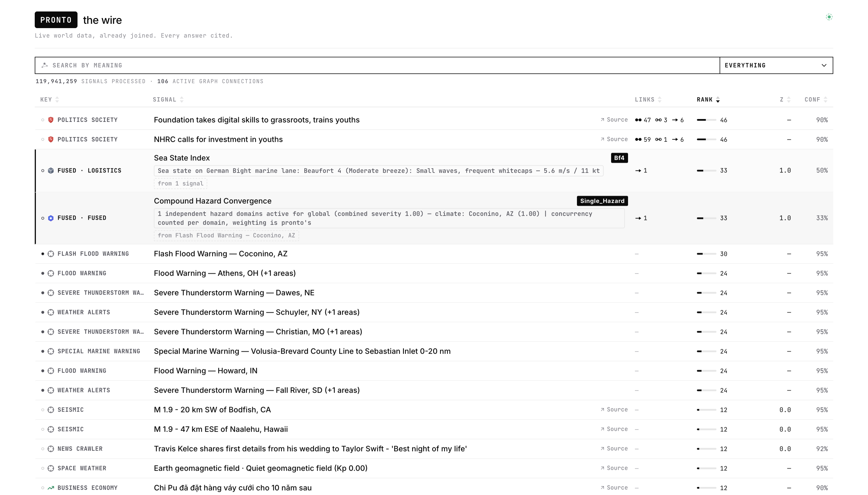This screenshot has width=868, height=495.
Task: Click the PRONTO logo badge
Action: pyautogui.click(x=56, y=20)
